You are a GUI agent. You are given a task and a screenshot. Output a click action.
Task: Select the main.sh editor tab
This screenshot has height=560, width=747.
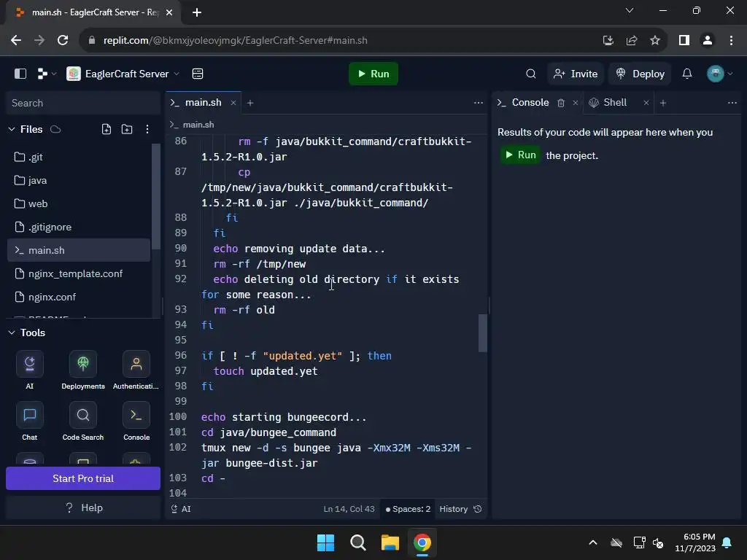(x=203, y=102)
